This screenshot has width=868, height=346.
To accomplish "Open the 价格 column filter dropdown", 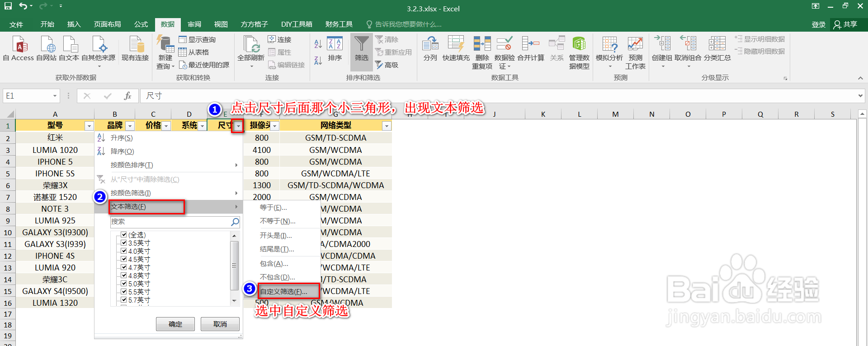I will tap(166, 126).
